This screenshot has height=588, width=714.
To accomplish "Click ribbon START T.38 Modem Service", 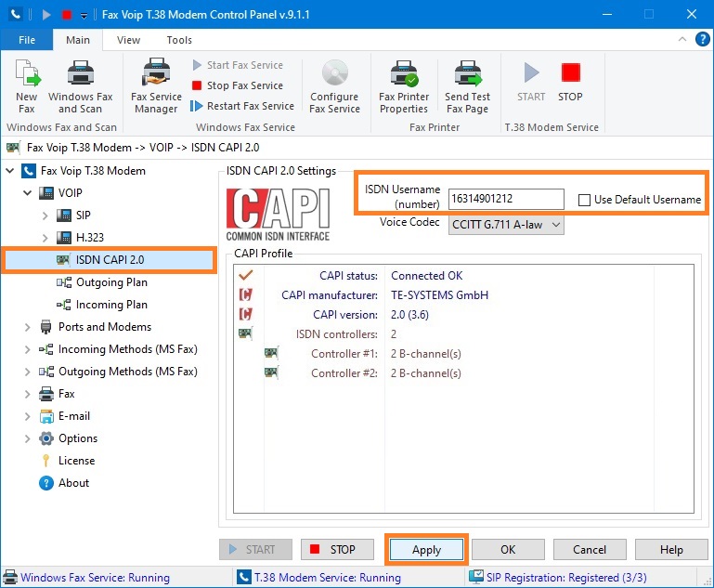I will [x=531, y=82].
